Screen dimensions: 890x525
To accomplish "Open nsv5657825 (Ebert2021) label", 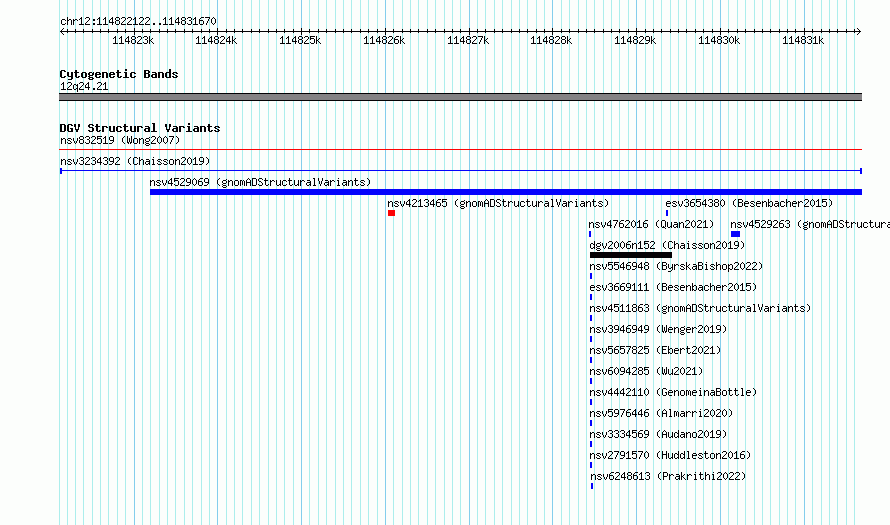I will point(655,350).
